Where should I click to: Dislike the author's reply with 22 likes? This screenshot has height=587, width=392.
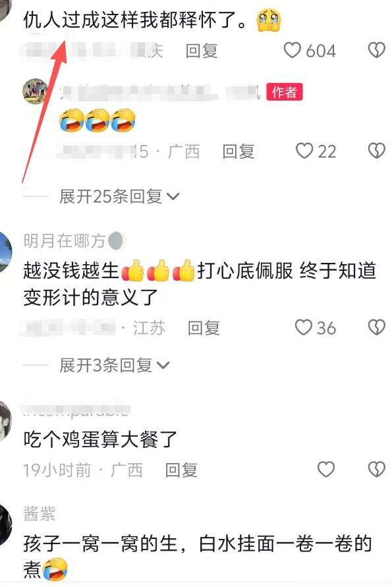click(376, 151)
